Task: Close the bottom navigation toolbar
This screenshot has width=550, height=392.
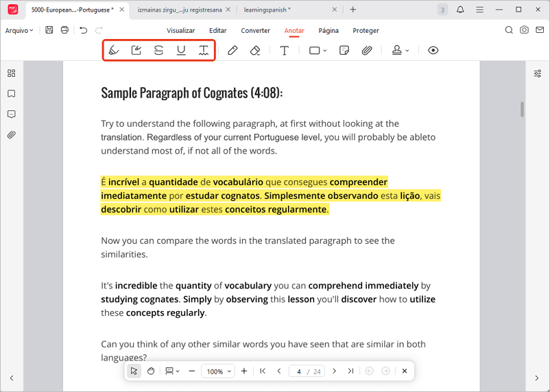Action: pos(405,371)
